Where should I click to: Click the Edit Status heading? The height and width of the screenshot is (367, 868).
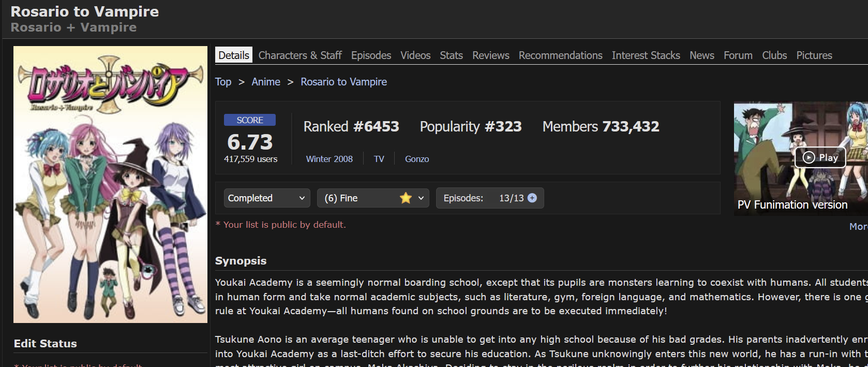[45, 343]
